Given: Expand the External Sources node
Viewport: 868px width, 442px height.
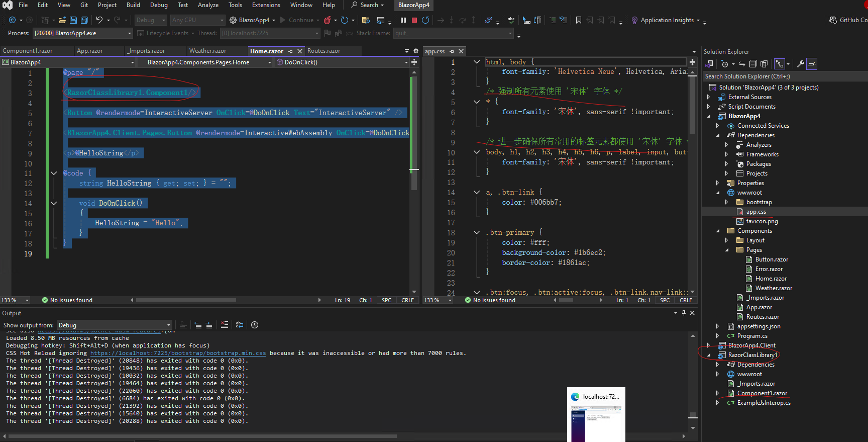Looking at the screenshot, I should [x=709, y=97].
